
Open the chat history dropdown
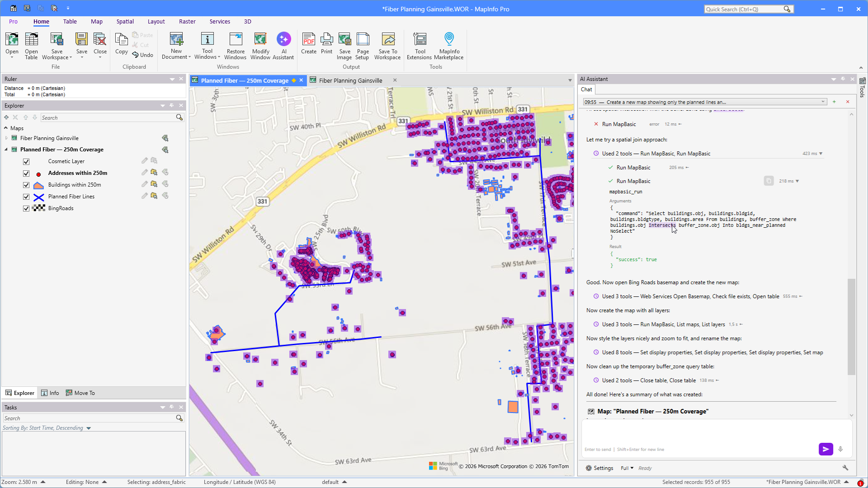823,102
